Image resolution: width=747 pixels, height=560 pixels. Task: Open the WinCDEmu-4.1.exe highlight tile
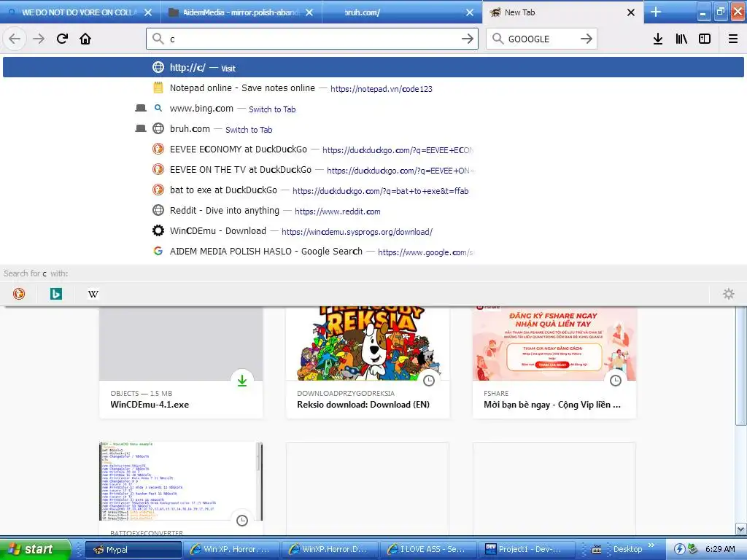(x=181, y=362)
